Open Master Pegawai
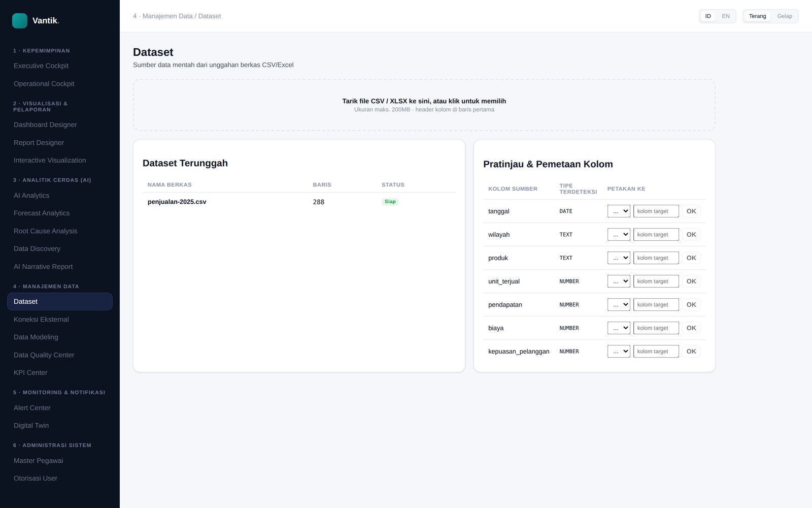812x508 pixels. (x=60, y=461)
